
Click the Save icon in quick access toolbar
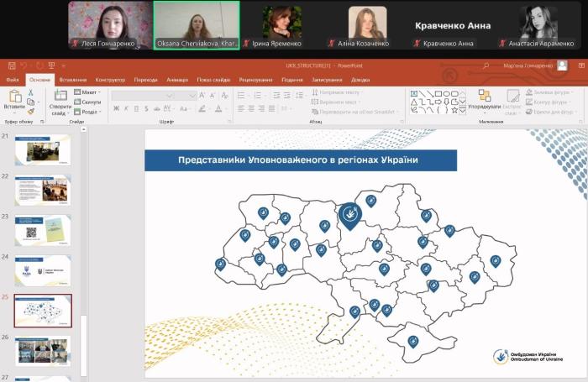tap(11, 65)
